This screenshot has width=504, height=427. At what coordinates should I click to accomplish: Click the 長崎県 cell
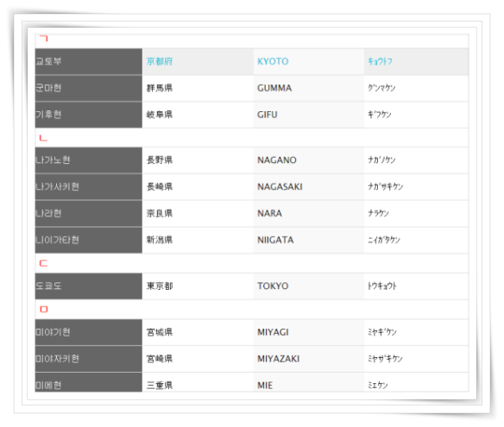pyautogui.click(x=198, y=186)
